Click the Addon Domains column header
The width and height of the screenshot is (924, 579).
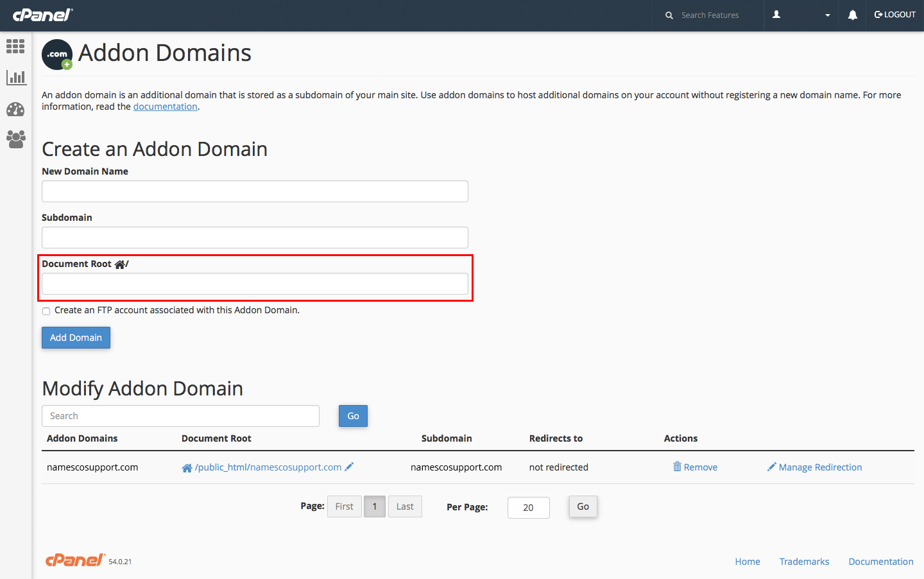click(82, 438)
